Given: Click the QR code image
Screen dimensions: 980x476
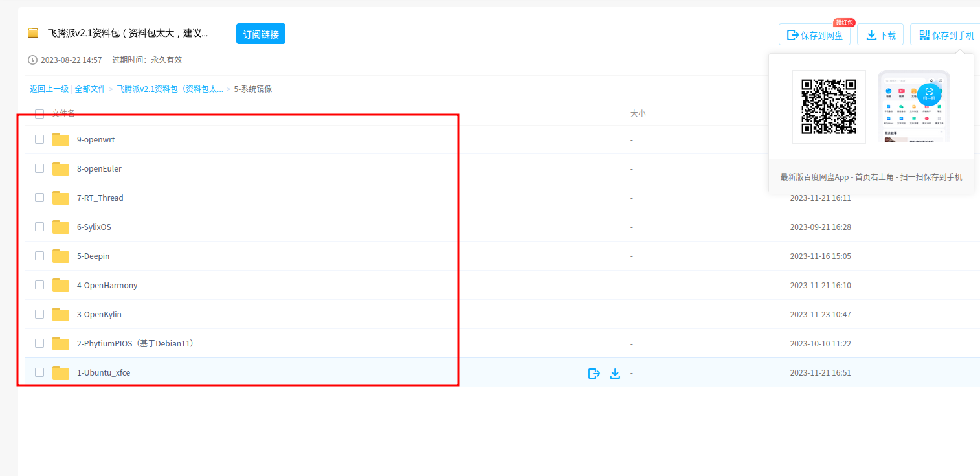Looking at the screenshot, I should pos(829,106).
